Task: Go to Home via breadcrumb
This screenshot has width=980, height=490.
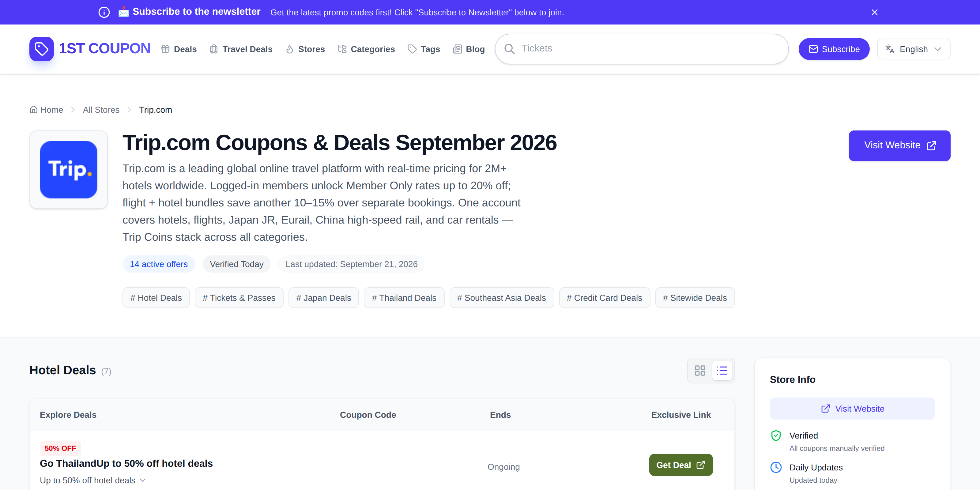Action: point(47,110)
